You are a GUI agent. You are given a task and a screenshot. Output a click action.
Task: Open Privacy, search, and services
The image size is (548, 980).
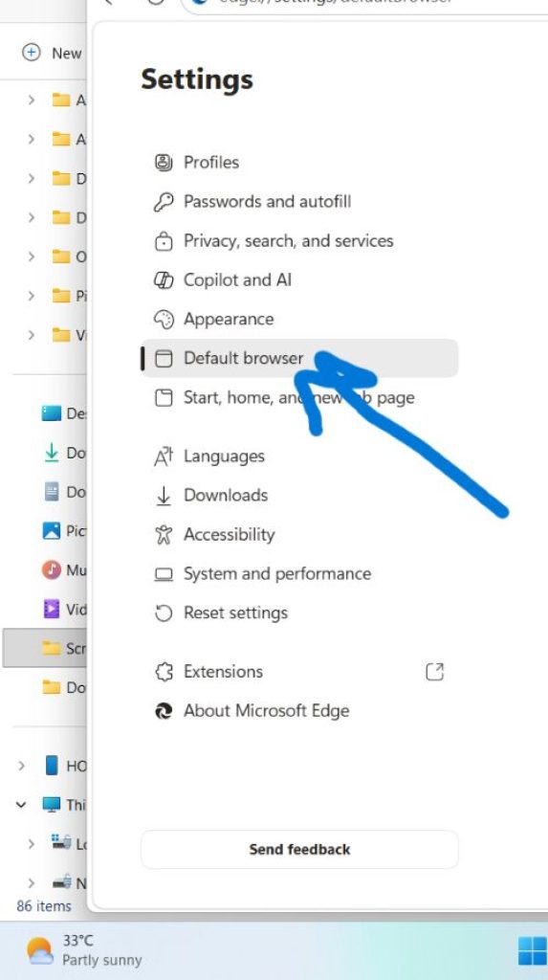click(x=299, y=241)
